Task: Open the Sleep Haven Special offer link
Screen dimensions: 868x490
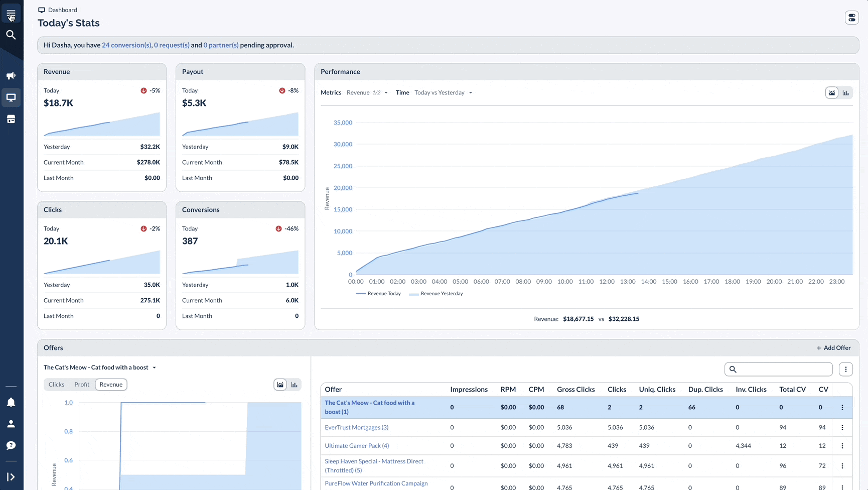Action: 374,466
